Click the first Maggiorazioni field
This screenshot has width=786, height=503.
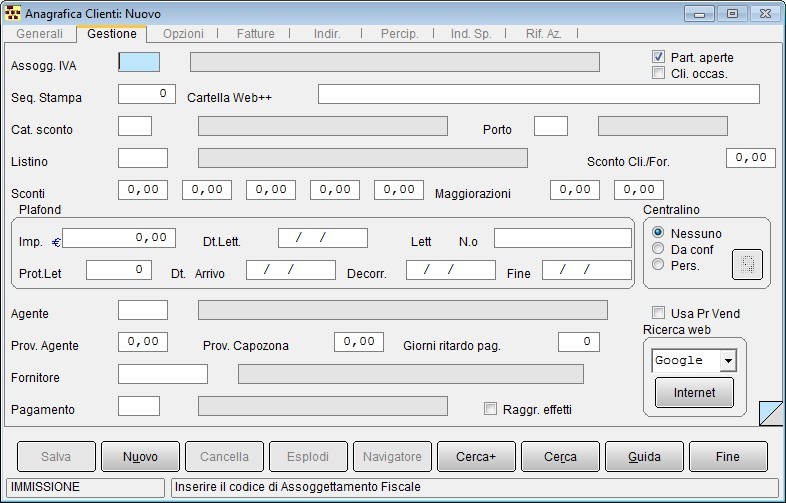(x=575, y=190)
